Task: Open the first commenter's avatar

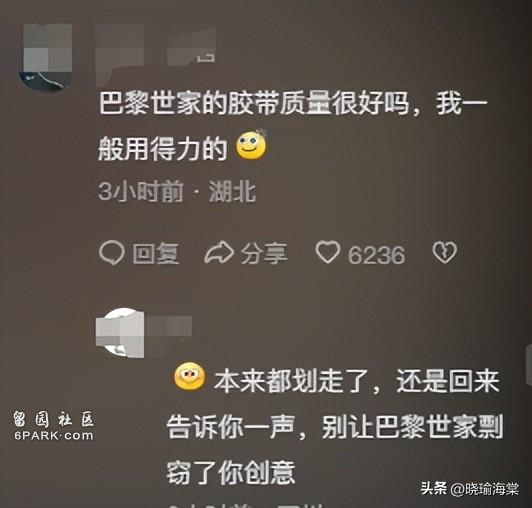Action: [x=47, y=58]
